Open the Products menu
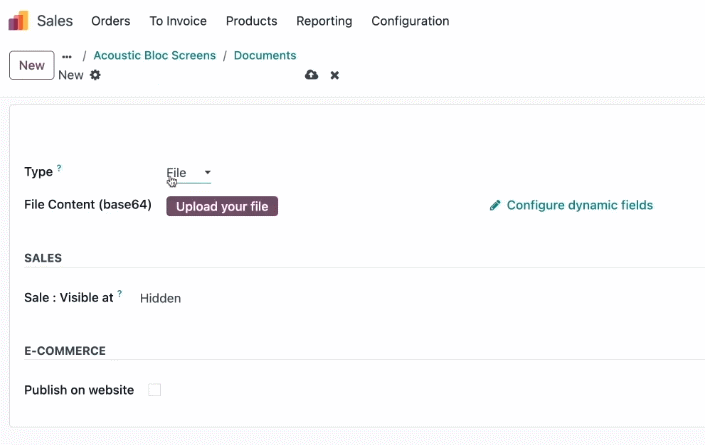The height and width of the screenshot is (445, 705). click(x=251, y=21)
